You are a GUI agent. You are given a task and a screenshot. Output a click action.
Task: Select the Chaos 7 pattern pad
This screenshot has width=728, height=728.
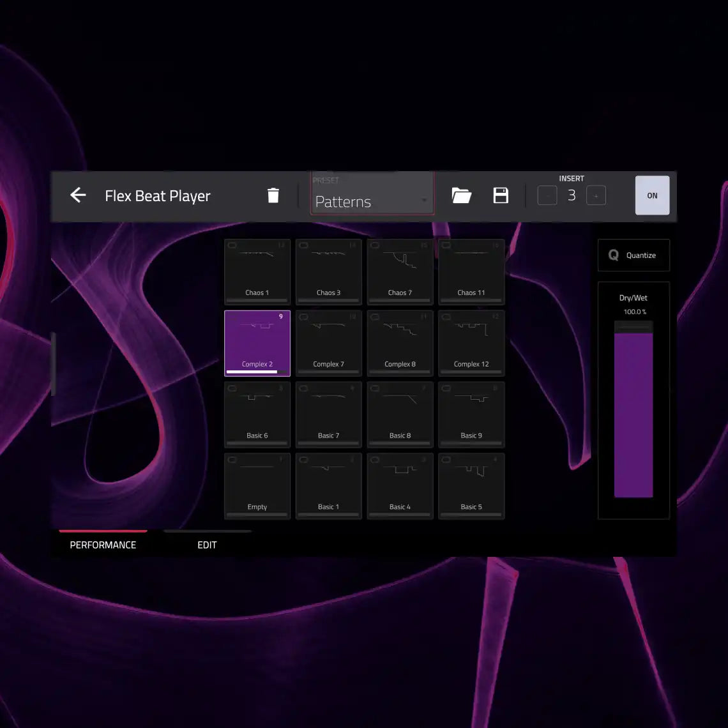click(x=400, y=272)
